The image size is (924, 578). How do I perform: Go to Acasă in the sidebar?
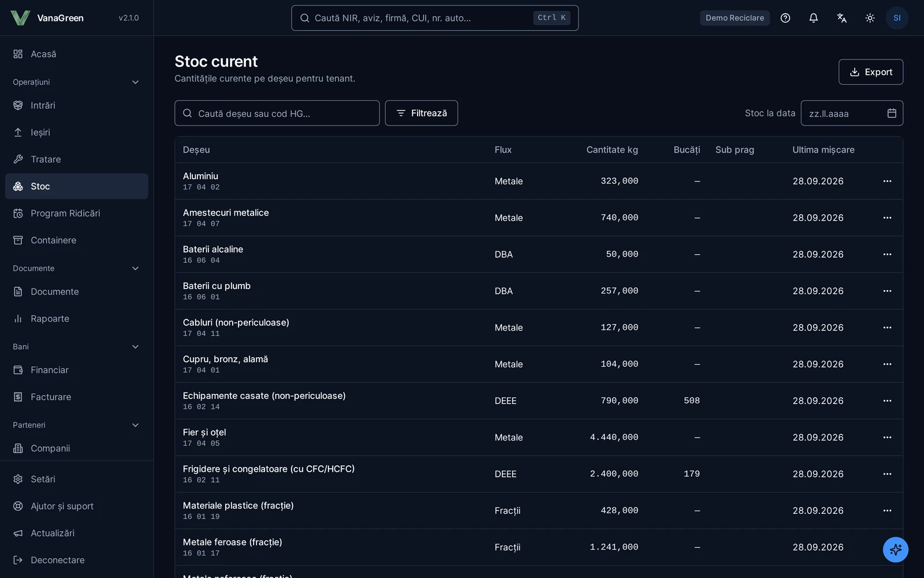click(76, 54)
